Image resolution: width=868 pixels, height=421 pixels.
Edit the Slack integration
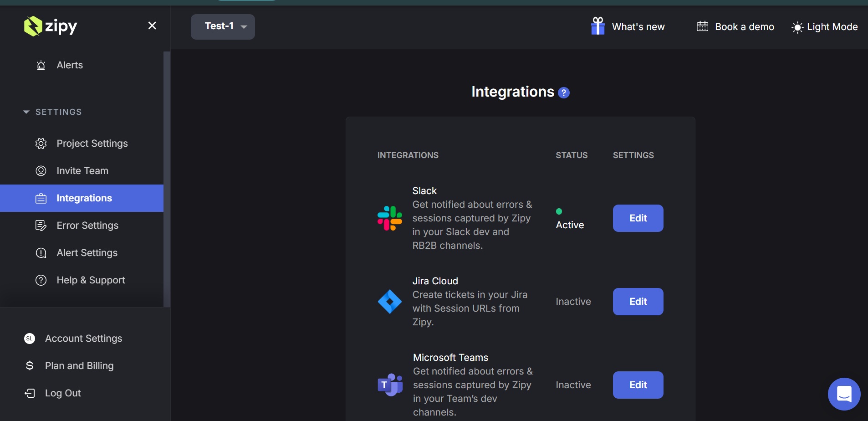pos(638,218)
